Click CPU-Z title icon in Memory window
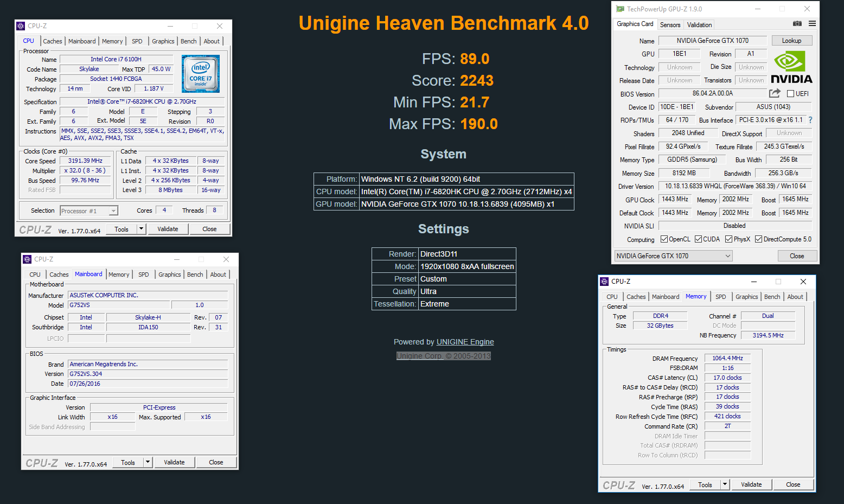Screen dimensions: 844x504 (x=604, y=282)
